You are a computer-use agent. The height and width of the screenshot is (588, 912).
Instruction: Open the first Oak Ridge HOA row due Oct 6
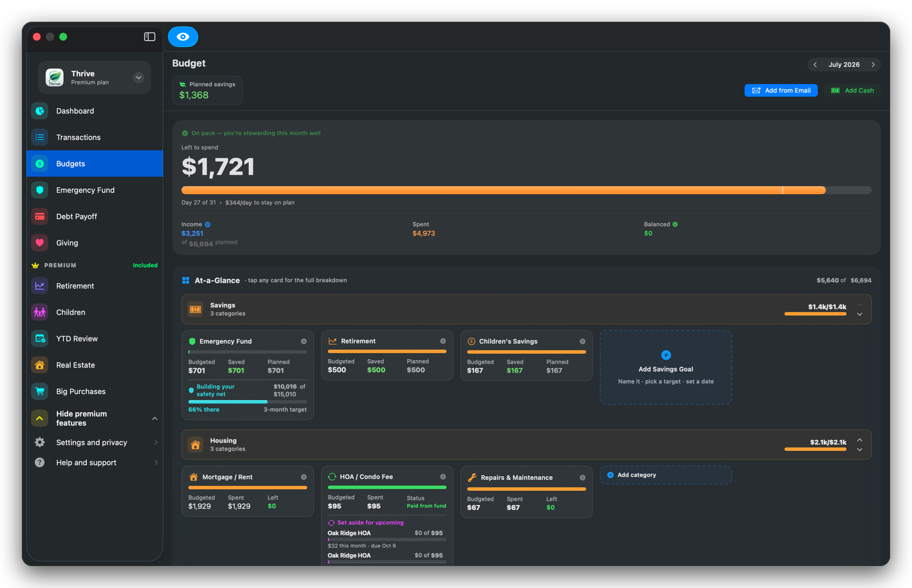point(387,539)
